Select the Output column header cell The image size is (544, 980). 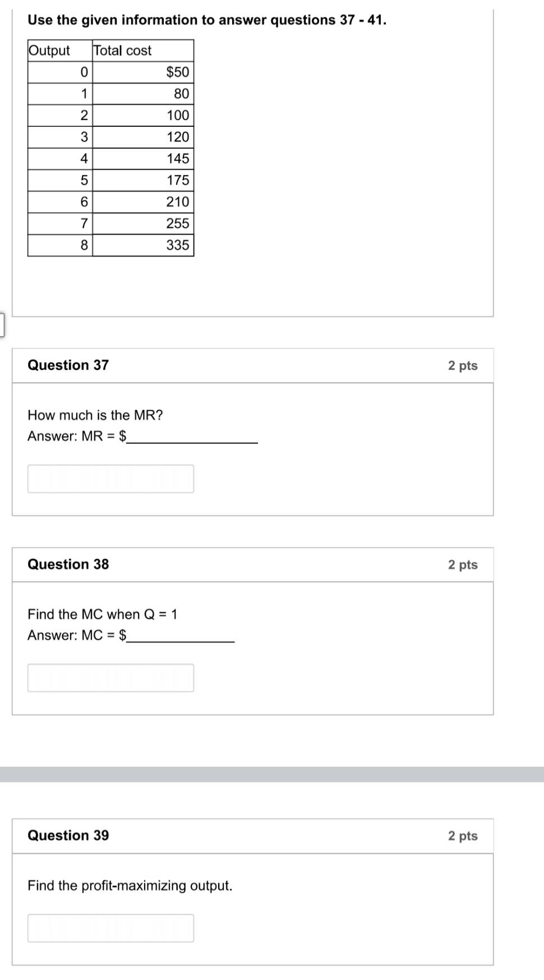tap(49, 51)
